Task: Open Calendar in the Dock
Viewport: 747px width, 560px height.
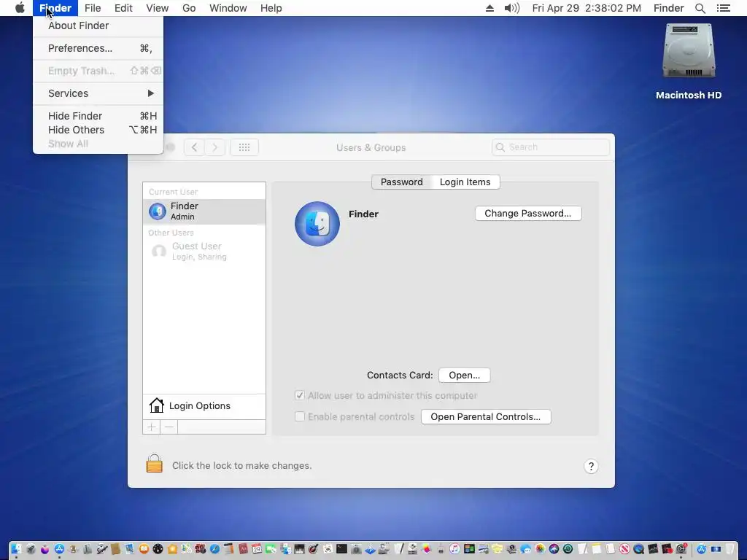Action: click(257, 549)
